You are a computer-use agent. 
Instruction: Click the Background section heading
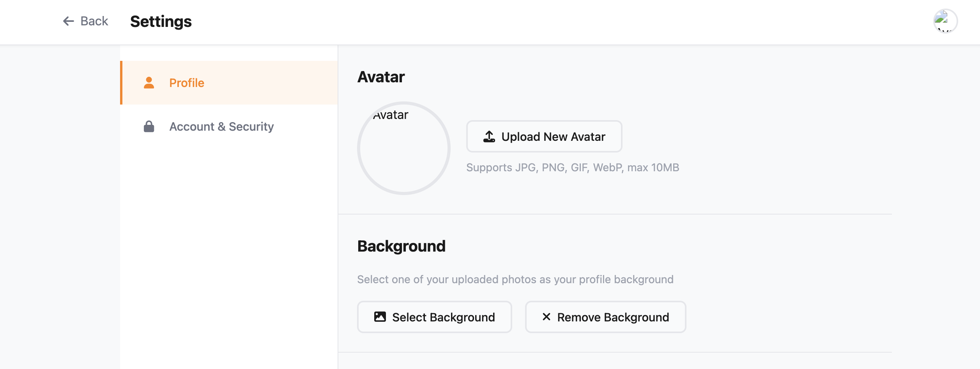(x=401, y=246)
